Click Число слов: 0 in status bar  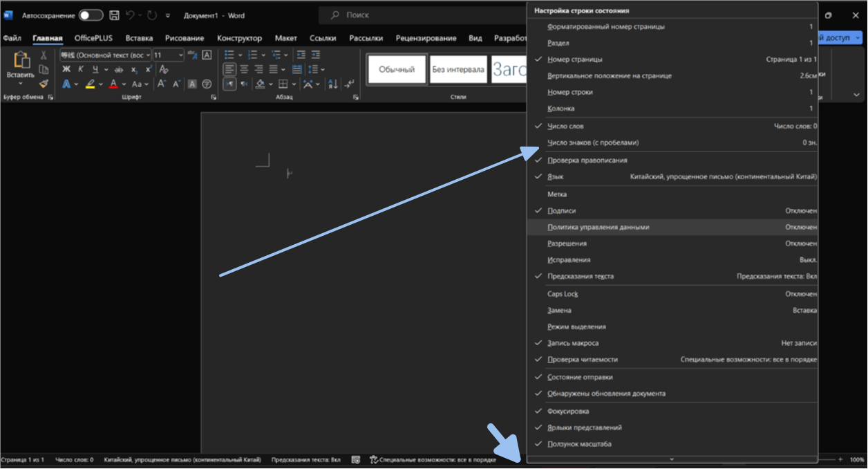[74, 459]
